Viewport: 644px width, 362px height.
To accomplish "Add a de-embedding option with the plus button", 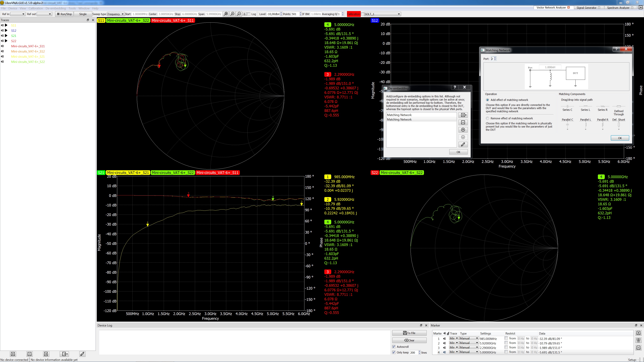I will [x=463, y=115].
